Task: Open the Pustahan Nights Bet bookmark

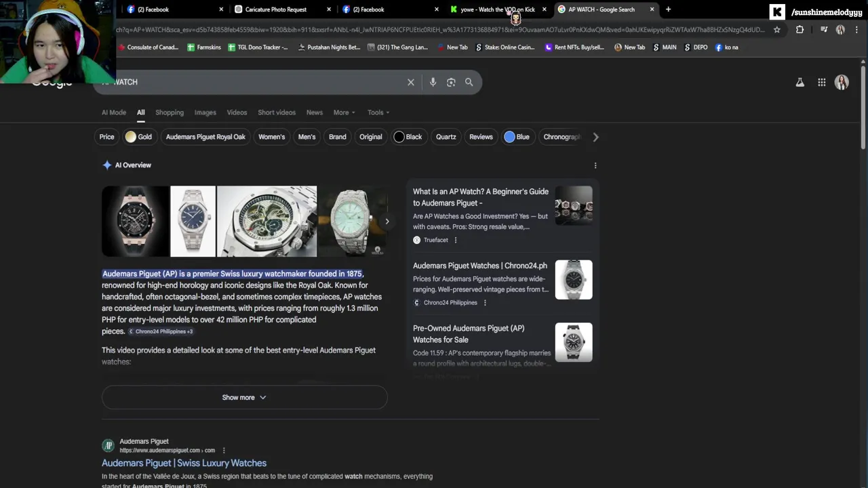Action: (329, 47)
